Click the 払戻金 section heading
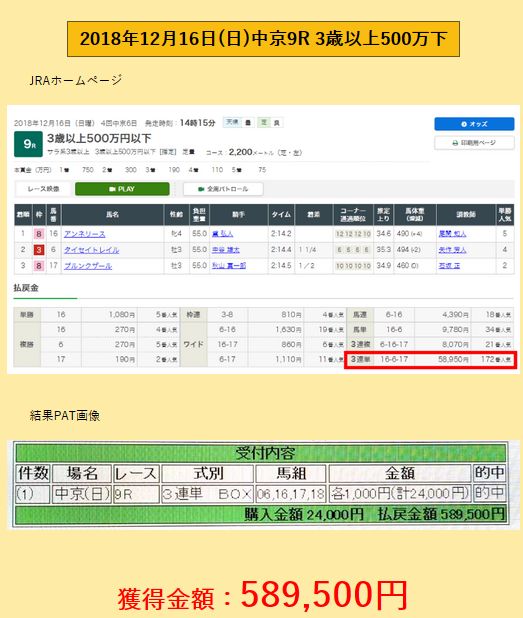523x618 pixels. pyautogui.click(x=26, y=288)
